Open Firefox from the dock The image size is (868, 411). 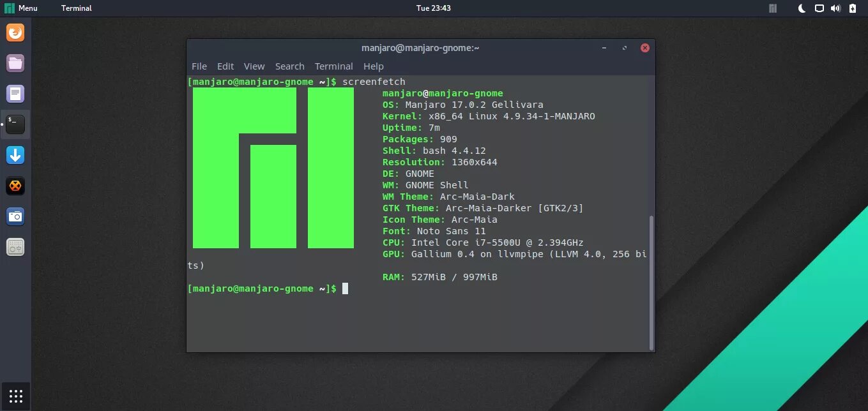(15, 33)
